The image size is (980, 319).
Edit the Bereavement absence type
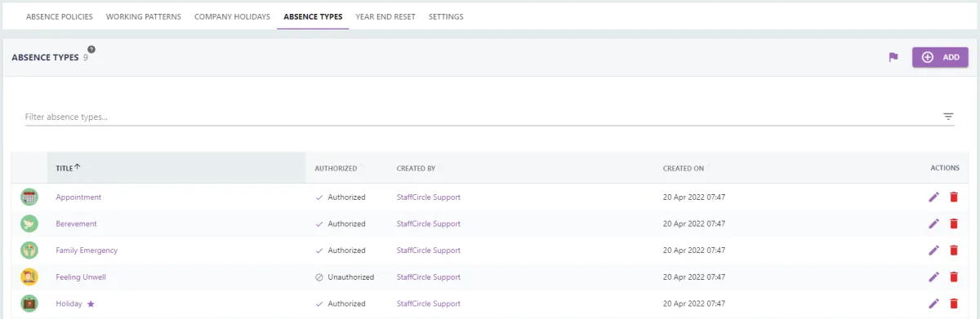point(934,224)
